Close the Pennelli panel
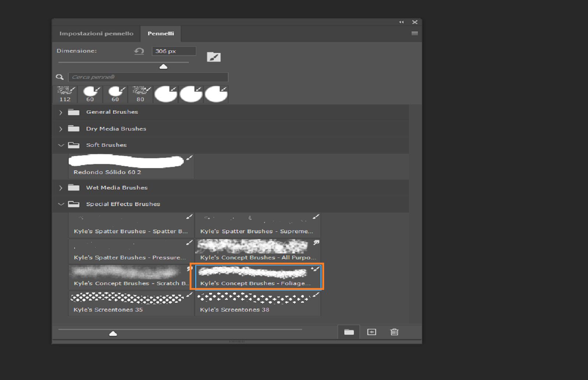Image resolution: width=588 pixels, height=380 pixels. tap(415, 22)
